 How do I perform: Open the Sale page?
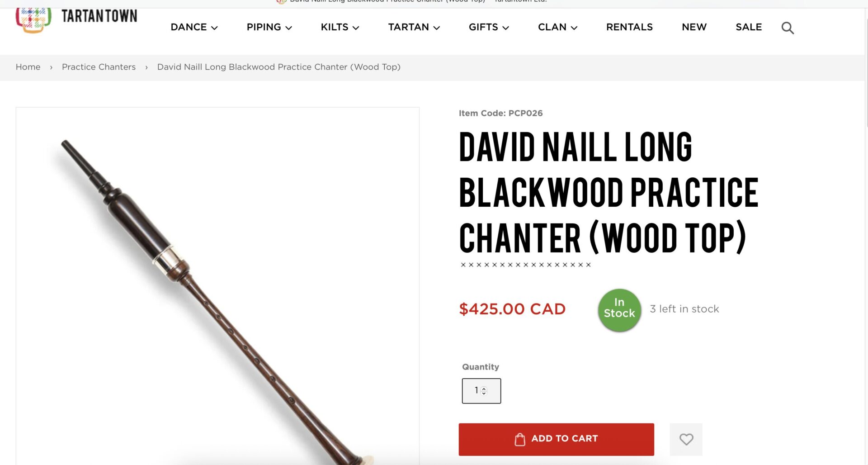pyautogui.click(x=749, y=27)
